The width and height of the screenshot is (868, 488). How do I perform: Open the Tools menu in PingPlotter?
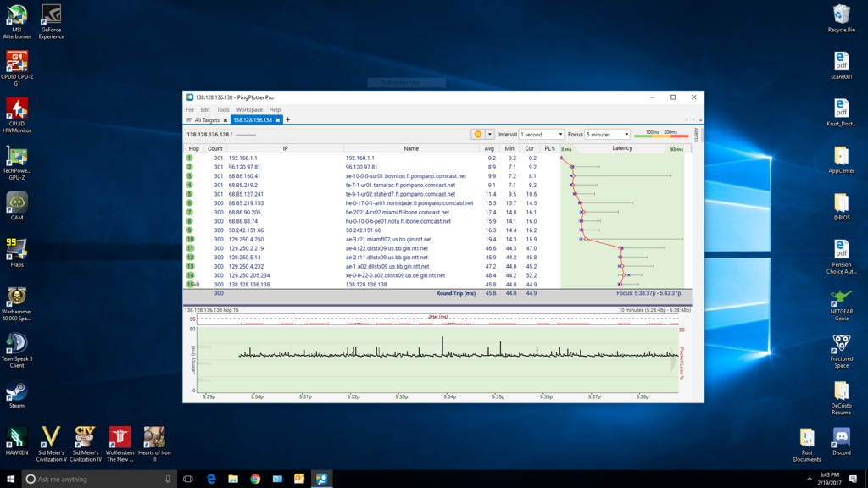[223, 109]
